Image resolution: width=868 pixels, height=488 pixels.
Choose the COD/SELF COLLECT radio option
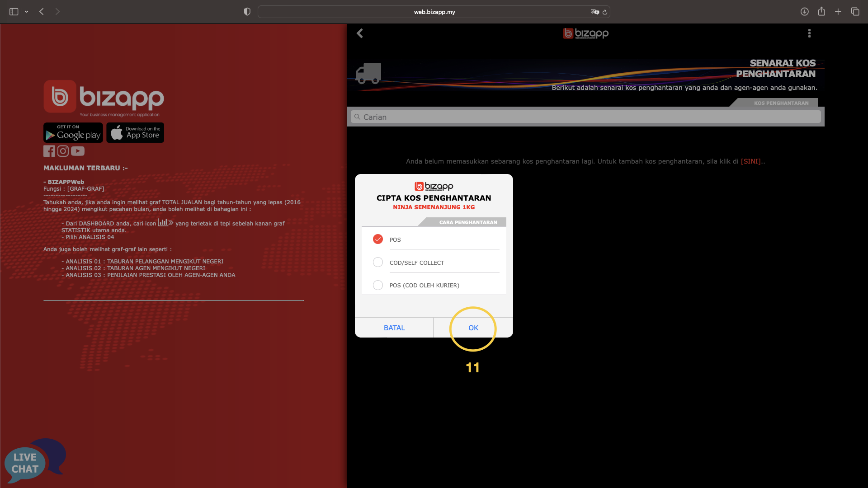(378, 262)
